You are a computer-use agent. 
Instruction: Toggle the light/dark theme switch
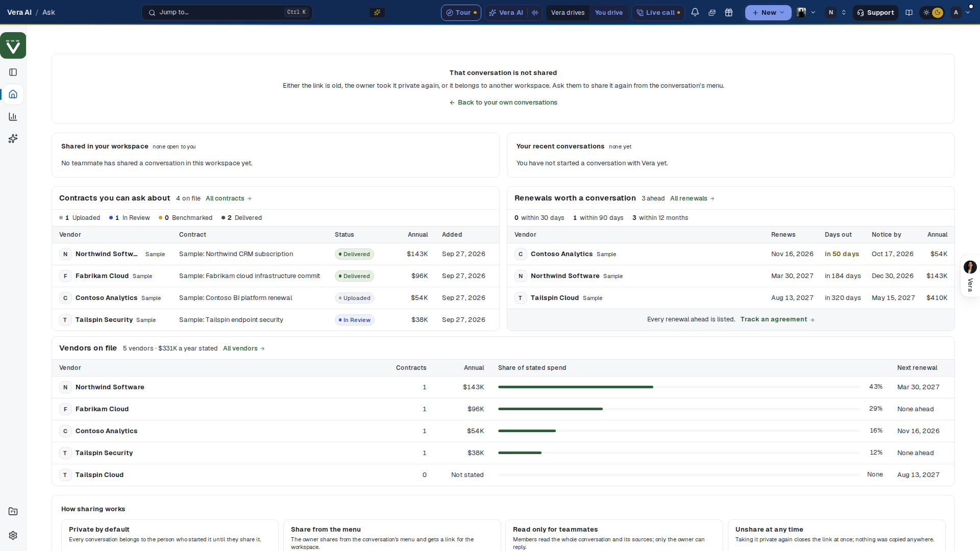[x=932, y=12]
